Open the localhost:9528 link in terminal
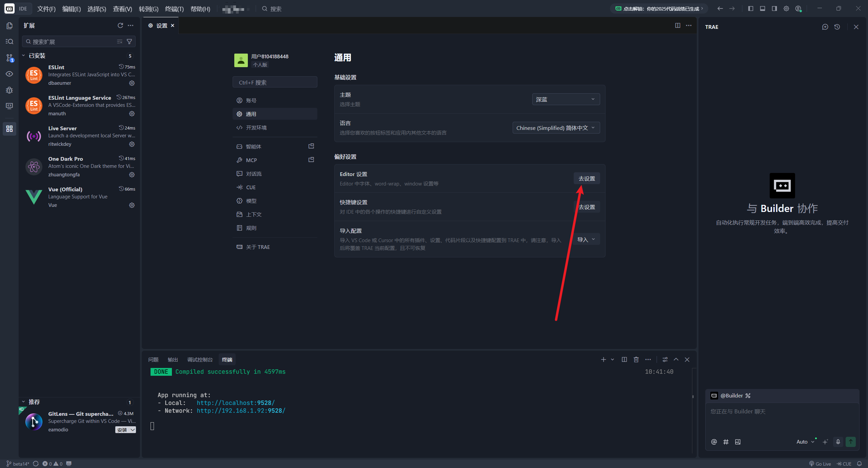 coord(235,403)
